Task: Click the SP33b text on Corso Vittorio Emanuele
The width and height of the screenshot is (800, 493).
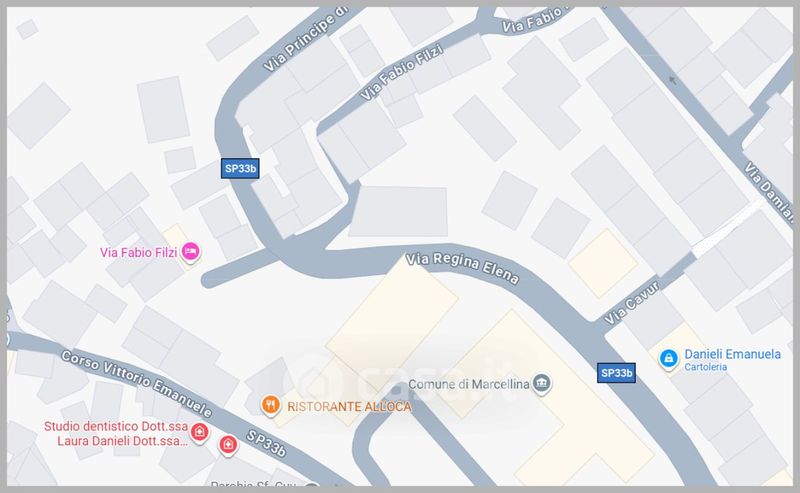Action: coord(266,443)
